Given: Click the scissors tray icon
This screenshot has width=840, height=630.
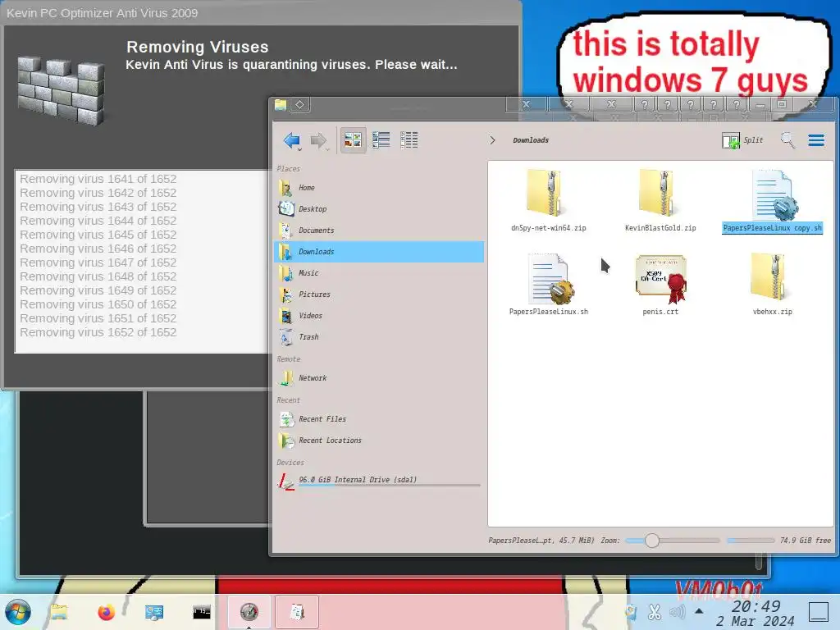Looking at the screenshot, I should click(x=654, y=612).
